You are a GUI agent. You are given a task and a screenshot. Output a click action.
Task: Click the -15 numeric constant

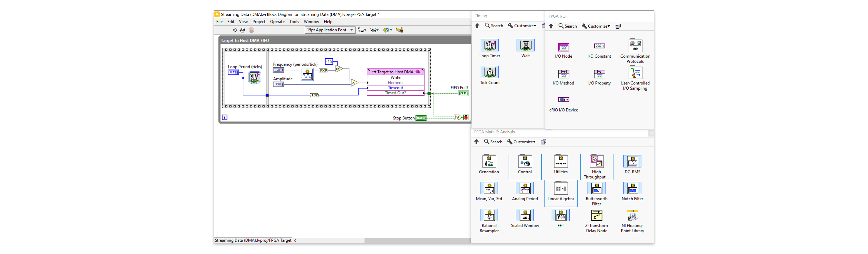(329, 61)
